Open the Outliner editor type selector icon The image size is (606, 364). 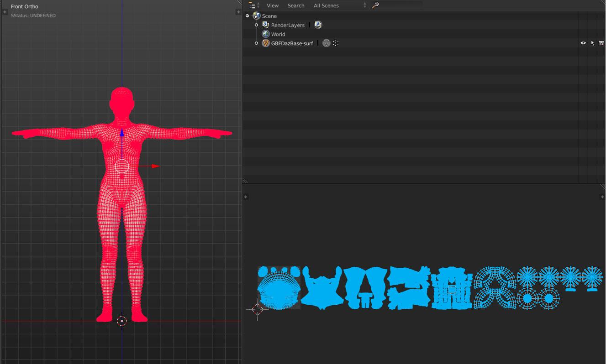point(252,5)
